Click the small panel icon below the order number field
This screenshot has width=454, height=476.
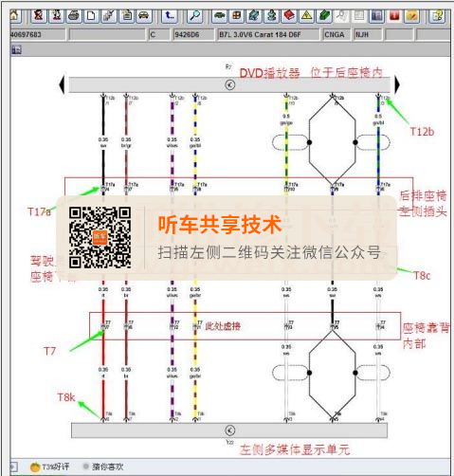pos(16,49)
